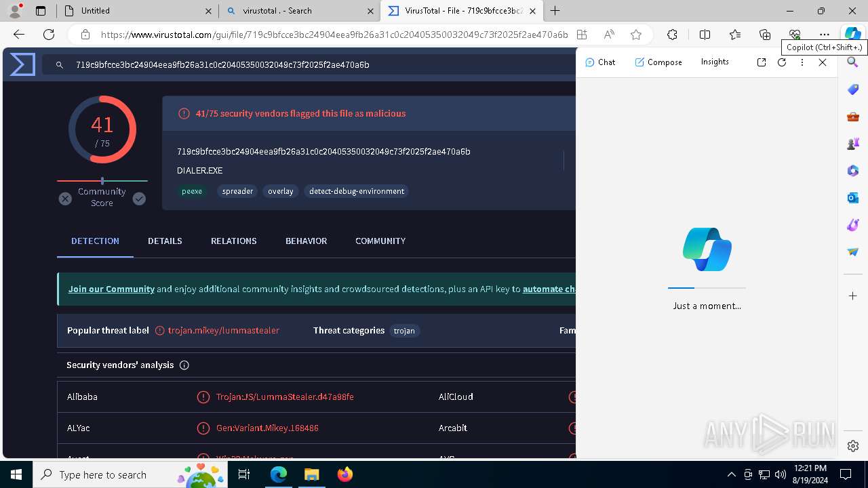Viewport: 868px width, 488px height.
Task: Click the Community Score slider marker
Action: [x=102, y=181]
